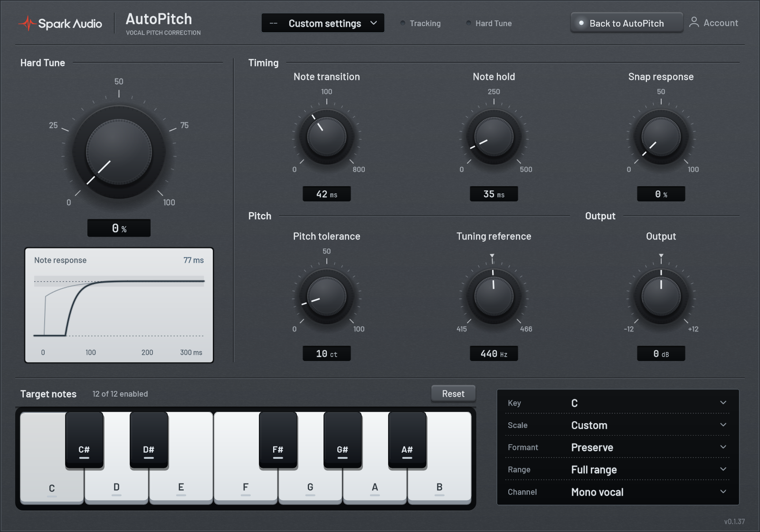
Task: Open the Key dropdown set to C
Action: (617, 403)
